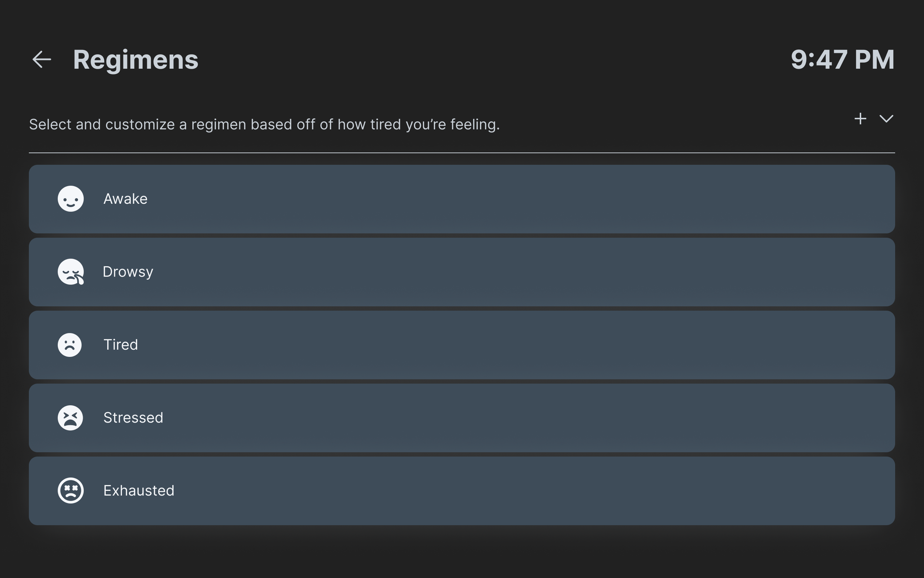Click the Regimens page title
924x578 pixels.
136,60
